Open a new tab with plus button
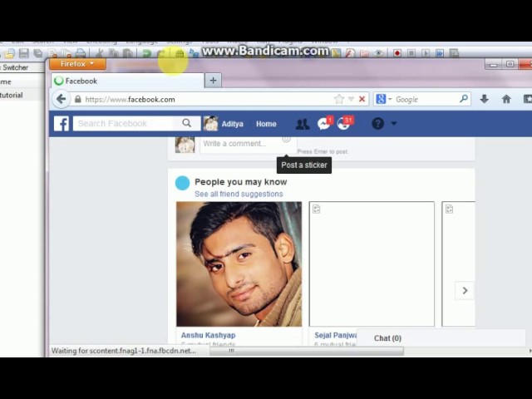532x399 pixels. click(x=213, y=81)
